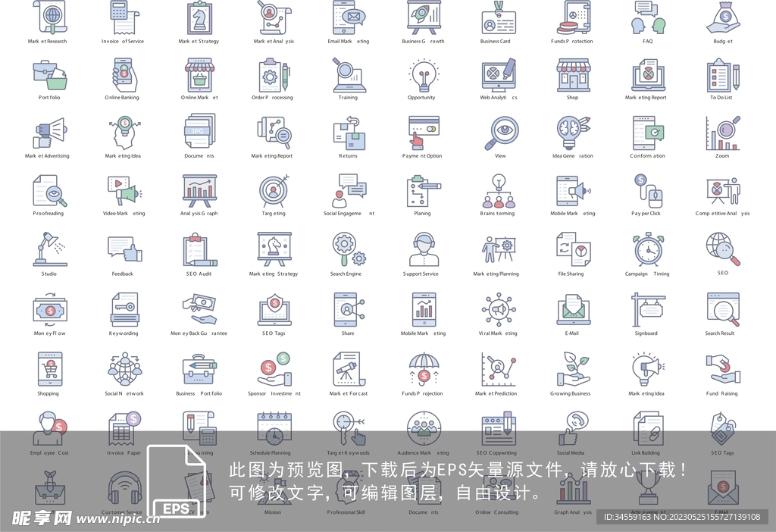Select the Market Research icon
Image resolution: width=776 pixels, height=532 pixels.
pos(48,17)
